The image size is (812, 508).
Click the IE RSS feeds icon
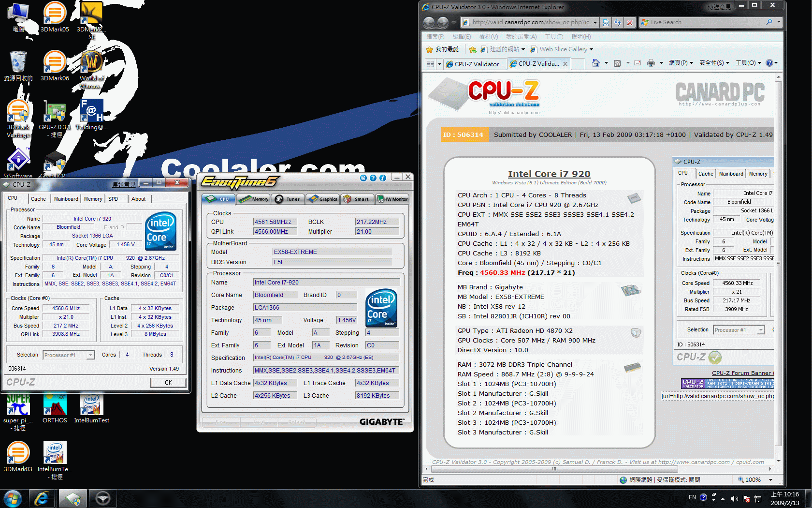pyautogui.click(x=617, y=63)
